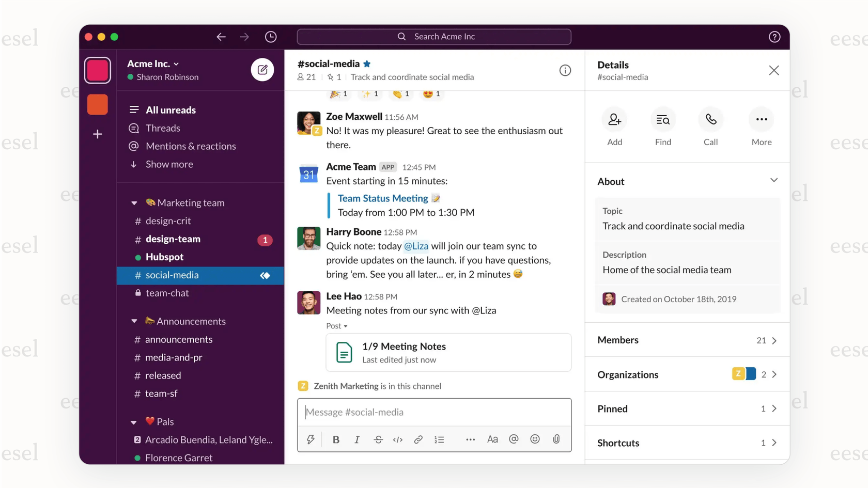
Task: Hide the Details pane via the info icon
Action: [565, 70]
